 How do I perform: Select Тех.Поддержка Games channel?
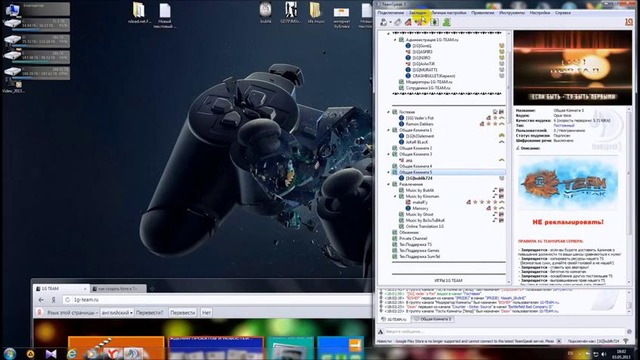(419, 251)
